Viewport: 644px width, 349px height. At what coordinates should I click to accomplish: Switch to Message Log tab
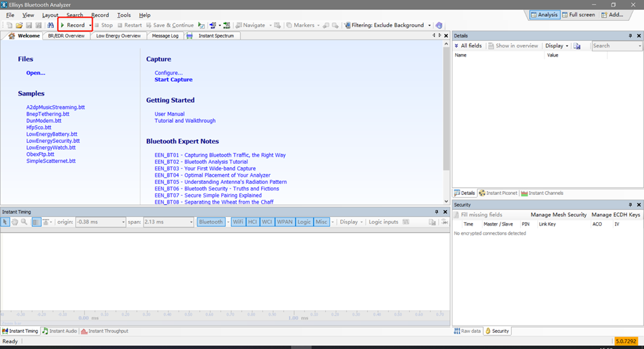165,36
